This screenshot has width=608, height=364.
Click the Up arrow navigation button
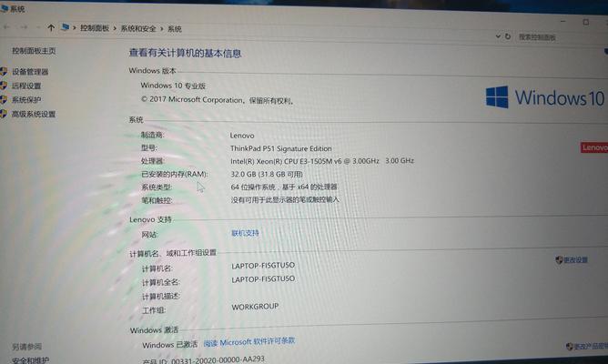(51, 27)
